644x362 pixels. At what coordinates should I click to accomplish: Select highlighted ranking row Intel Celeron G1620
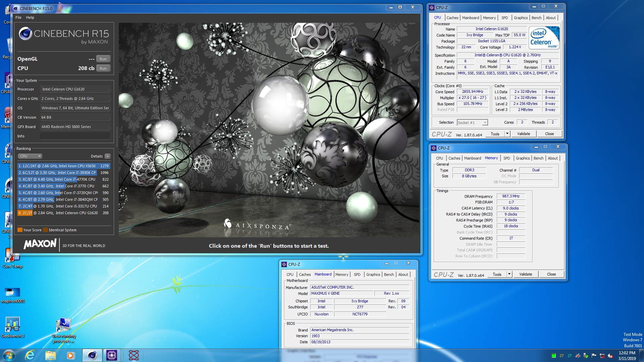point(64,213)
